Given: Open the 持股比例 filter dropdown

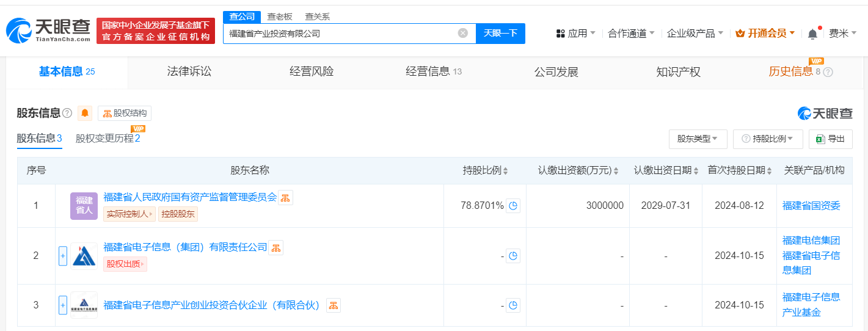Looking at the screenshot, I should 768,139.
